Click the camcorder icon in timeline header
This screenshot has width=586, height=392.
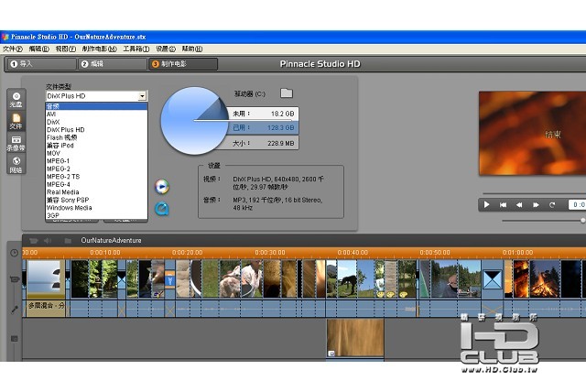coord(34,241)
